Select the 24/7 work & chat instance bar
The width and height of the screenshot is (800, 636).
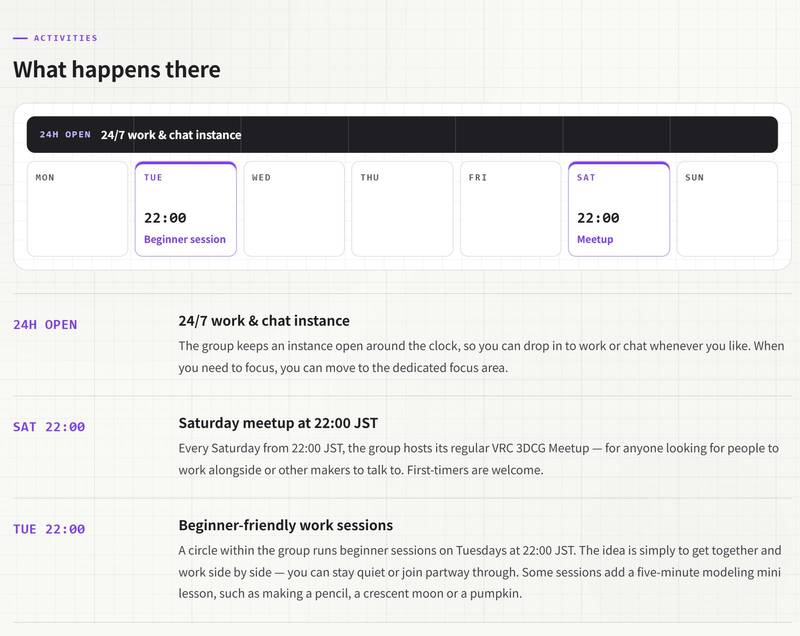(402, 135)
